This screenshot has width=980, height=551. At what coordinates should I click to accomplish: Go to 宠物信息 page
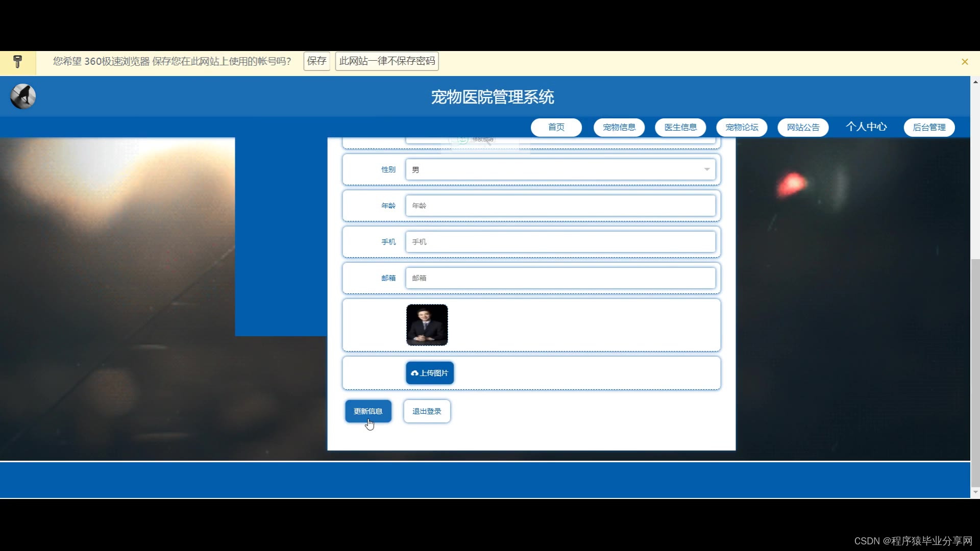click(619, 127)
